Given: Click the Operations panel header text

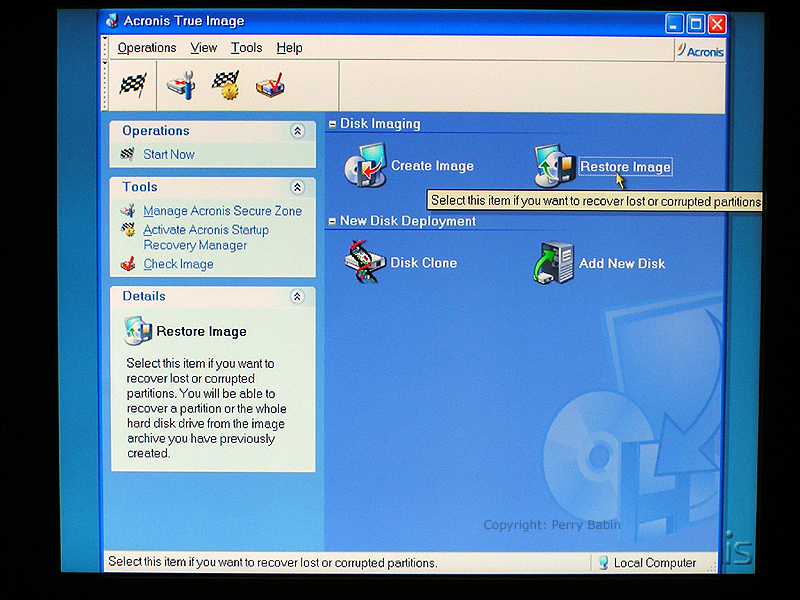Looking at the screenshot, I should [156, 131].
